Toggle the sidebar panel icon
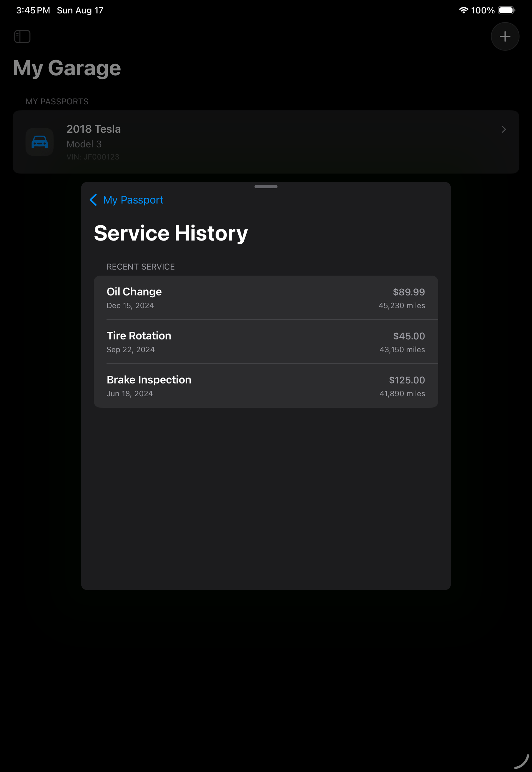 [22, 36]
